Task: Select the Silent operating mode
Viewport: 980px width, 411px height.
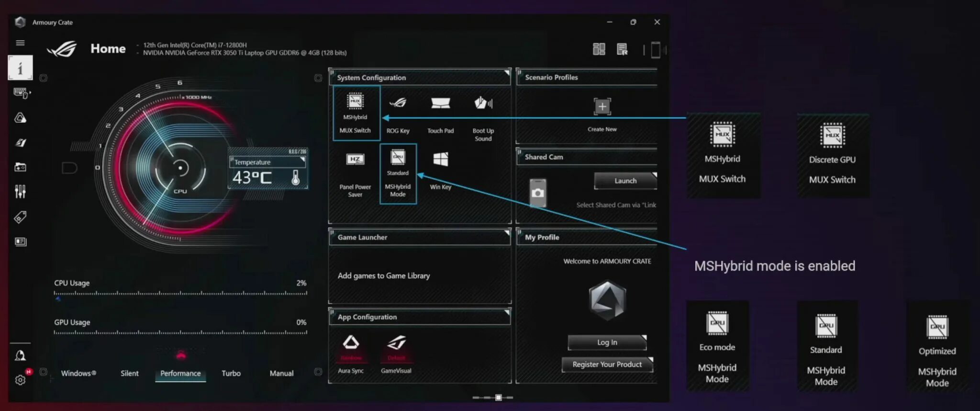Action: tap(130, 373)
